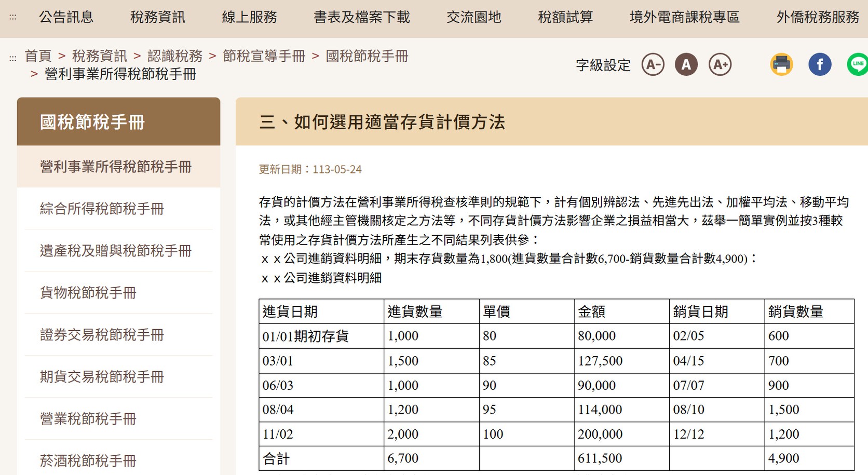Select 營利事業所得稅節稅手冊 in the sidebar
Viewport: 868px width, 475px height.
click(x=118, y=167)
